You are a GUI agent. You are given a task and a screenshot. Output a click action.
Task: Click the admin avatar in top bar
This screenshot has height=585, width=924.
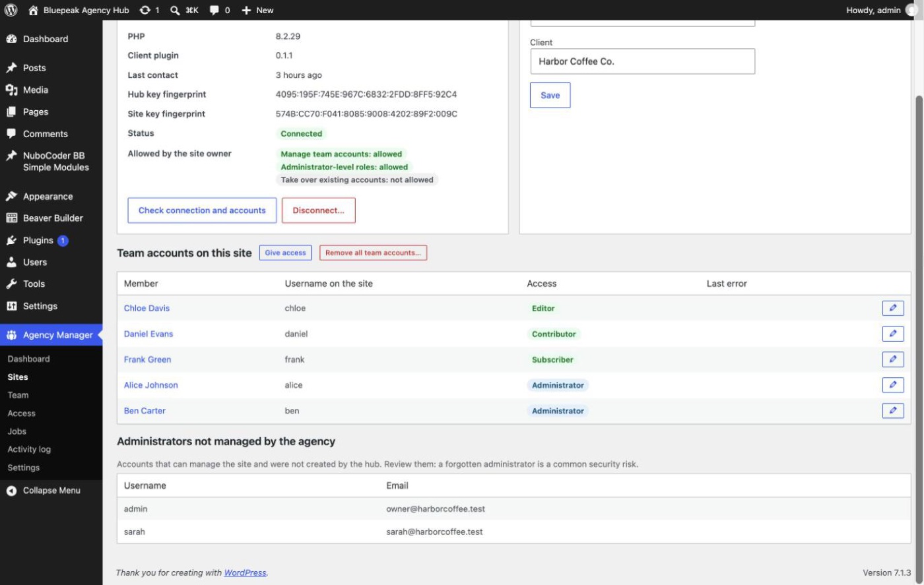pos(913,10)
